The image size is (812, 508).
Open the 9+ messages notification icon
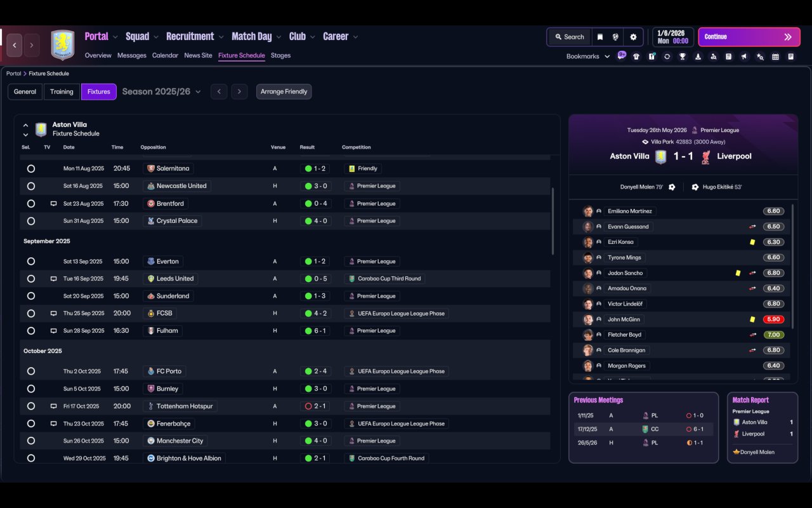click(x=622, y=56)
